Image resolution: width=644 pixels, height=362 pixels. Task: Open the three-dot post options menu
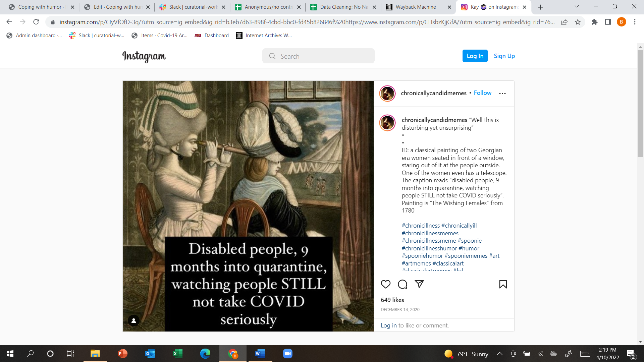[x=502, y=94]
